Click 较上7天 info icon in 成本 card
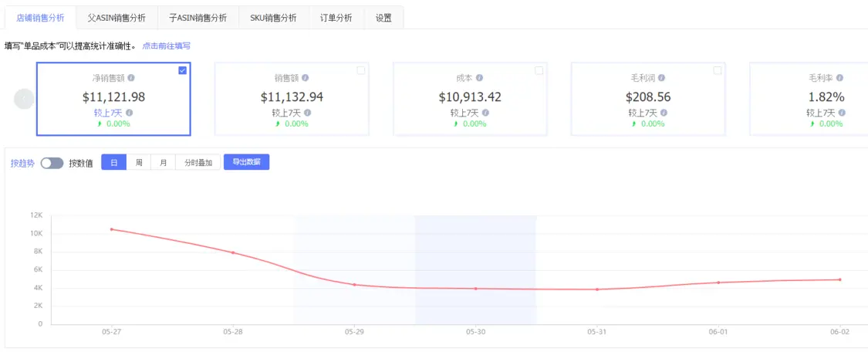868x352 pixels. 485,113
